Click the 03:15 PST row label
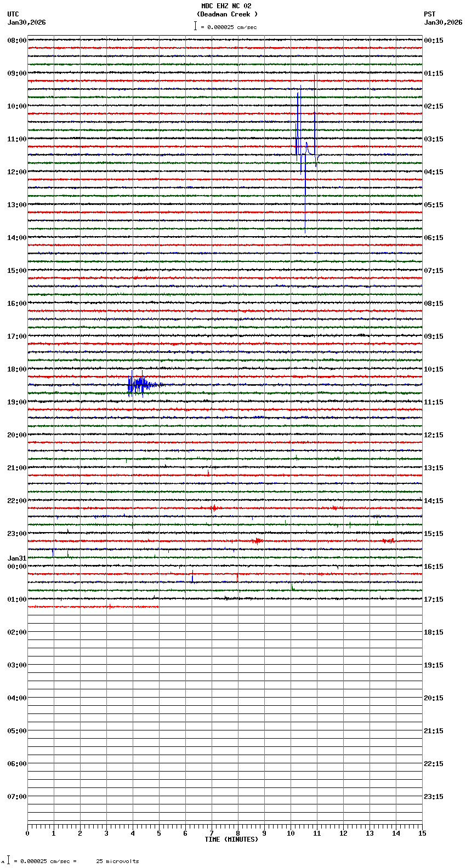The image size is (466, 868). [434, 139]
